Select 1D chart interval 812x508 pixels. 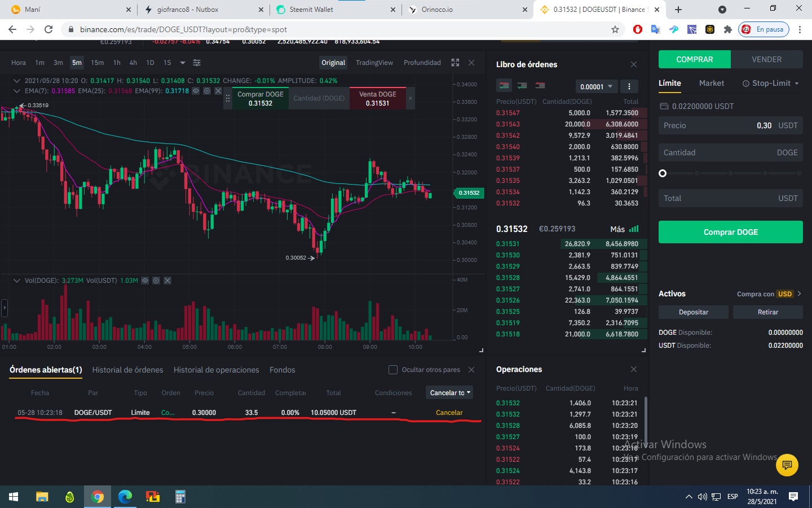(150, 63)
